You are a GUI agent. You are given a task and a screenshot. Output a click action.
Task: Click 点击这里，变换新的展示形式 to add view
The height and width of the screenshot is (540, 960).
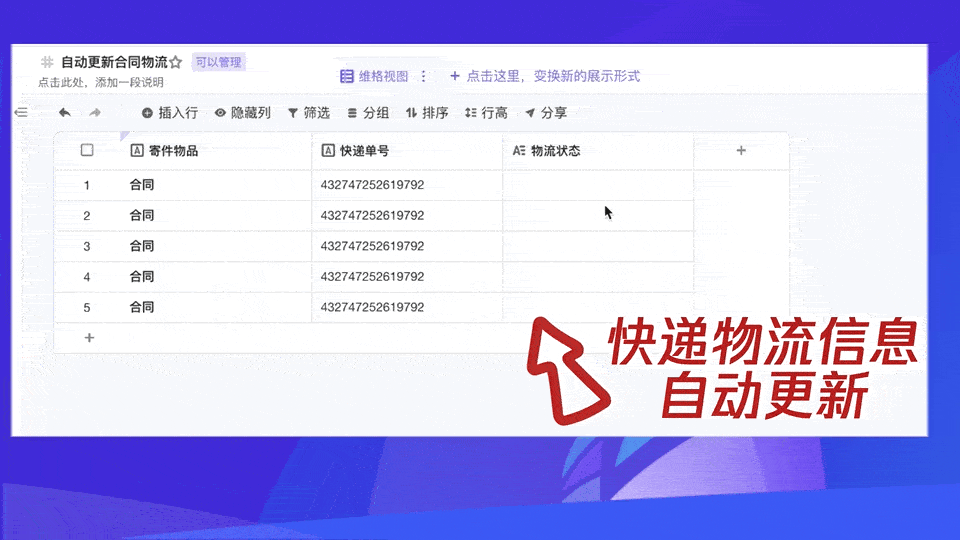[545, 76]
